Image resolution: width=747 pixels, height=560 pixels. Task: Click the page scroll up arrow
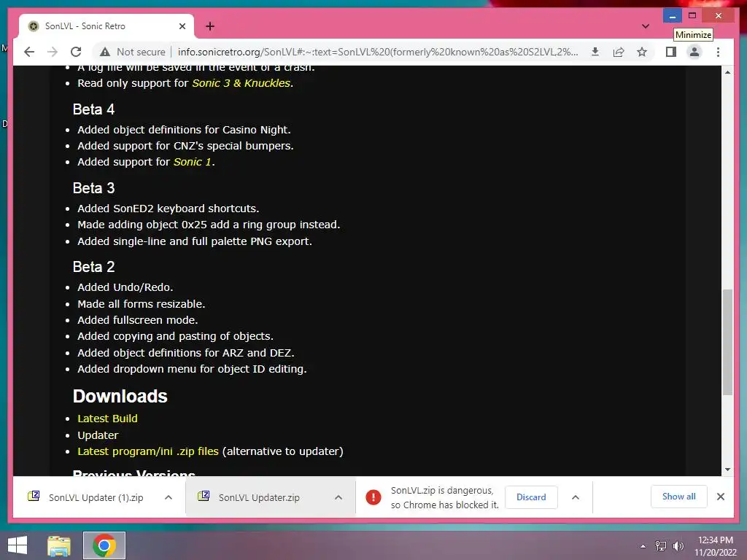(727, 72)
